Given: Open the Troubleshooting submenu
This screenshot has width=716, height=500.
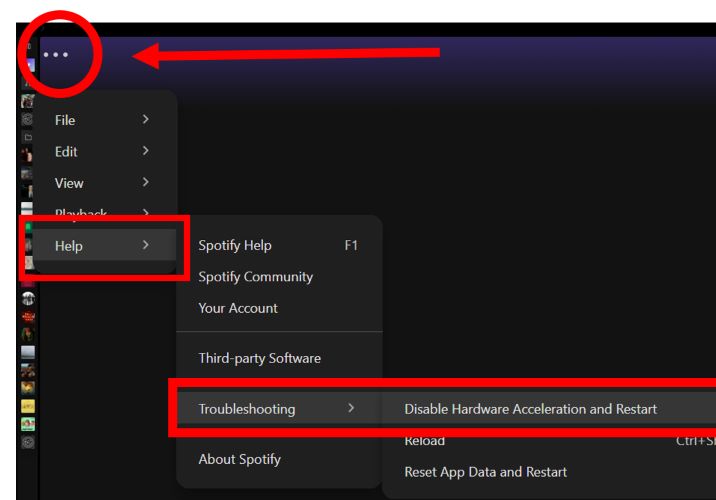Looking at the screenshot, I should 279,409.
